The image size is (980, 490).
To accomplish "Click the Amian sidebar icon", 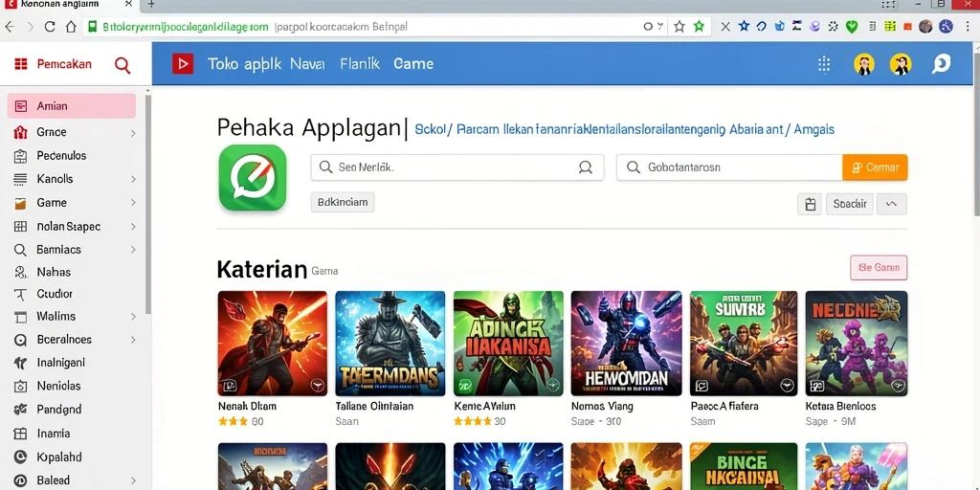I will point(21,106).
